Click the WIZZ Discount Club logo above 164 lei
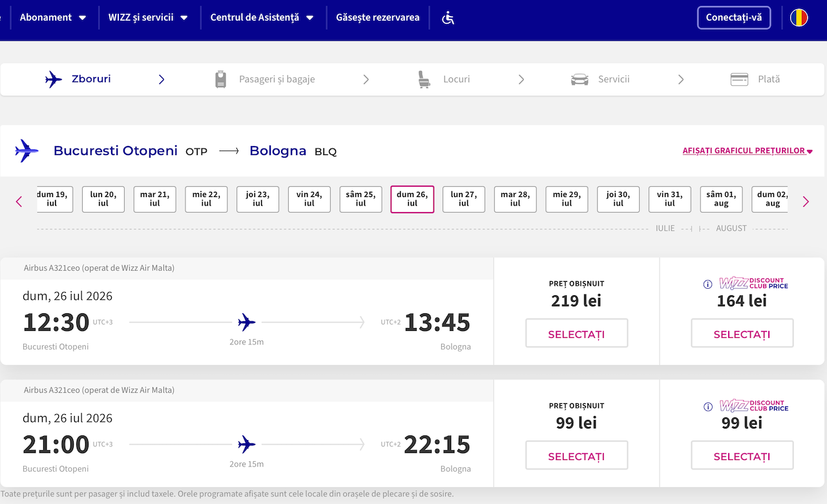 point(753,283)
